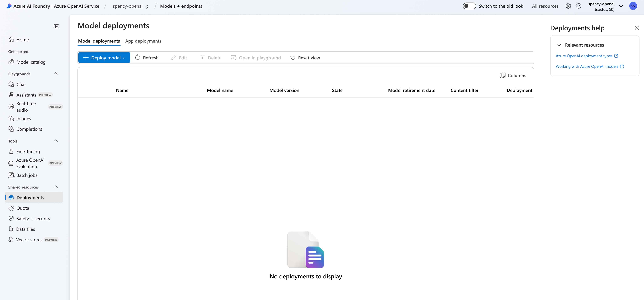The width and height of the screenshot is (644, 300).
Task: Sort by the Name column header
Action: [122, 90]
